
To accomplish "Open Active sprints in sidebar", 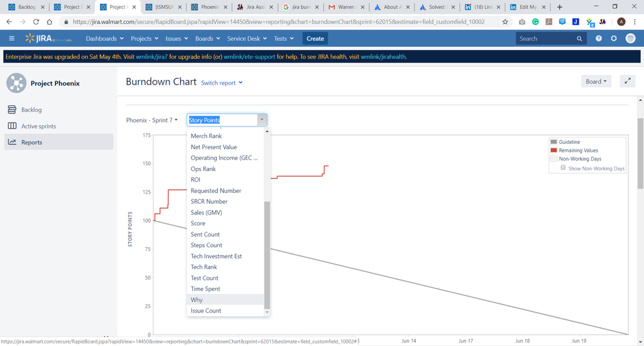I will point(59,126).
